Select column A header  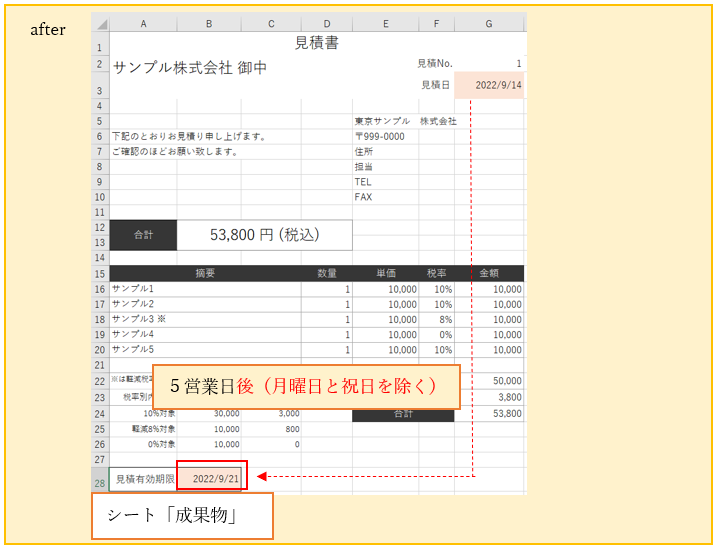[143, 23]
